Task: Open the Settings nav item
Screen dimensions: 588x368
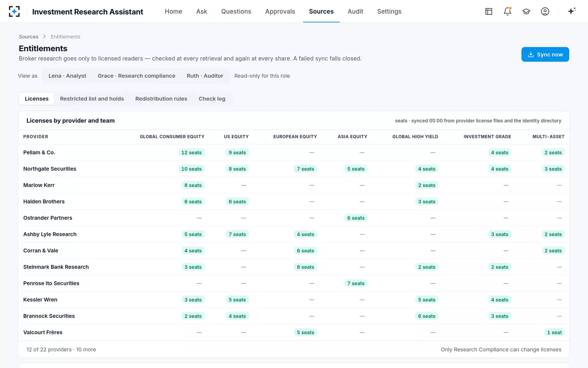Action: [x=389, y=11]
